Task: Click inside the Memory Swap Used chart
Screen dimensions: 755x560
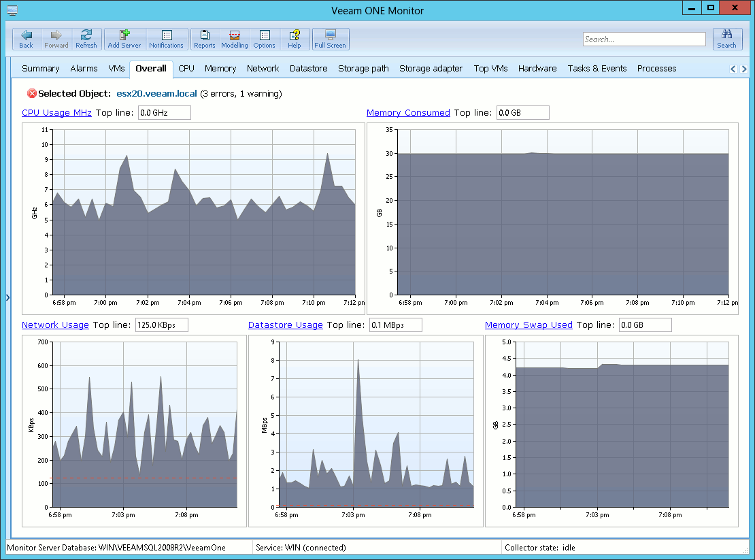Action: (622, 424)
